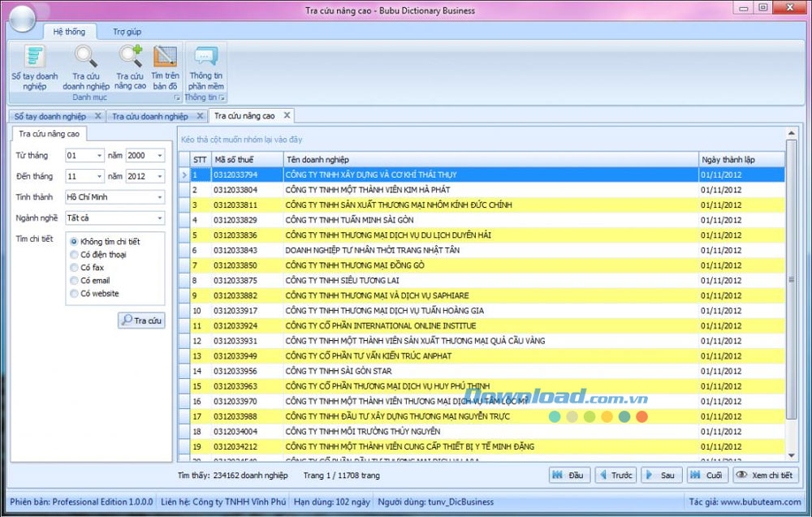This screenshot has height=517, width=812.
Task: Select Không tìm chi tiết radio option
Action: [75, 242]
